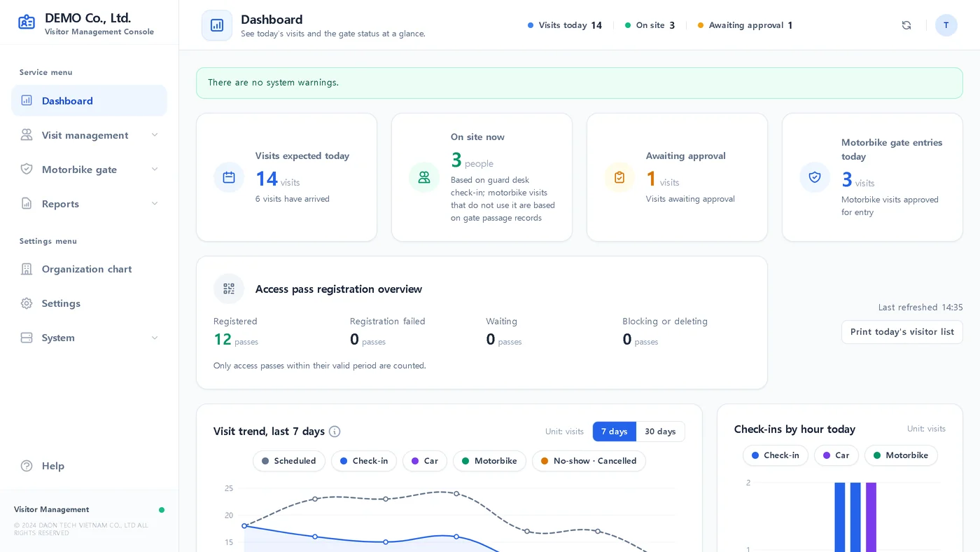Click the Settings gear icon
The image size is (980, 552).
coord(27,303)
